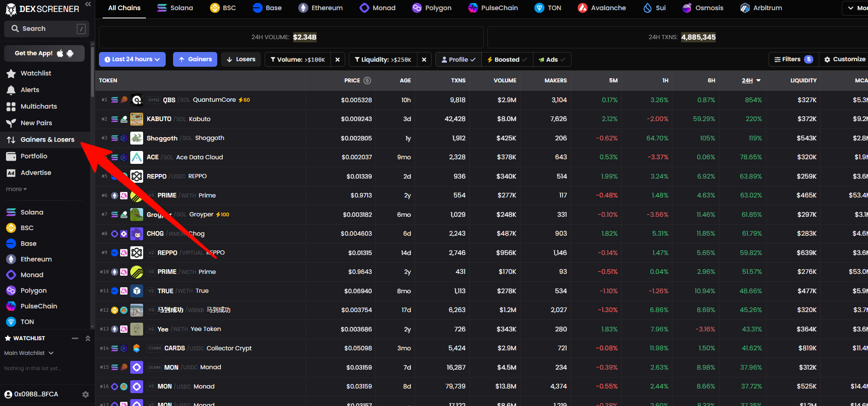Toggle the Boosted filter
The image size is (868, 406).
click(507, 59)
